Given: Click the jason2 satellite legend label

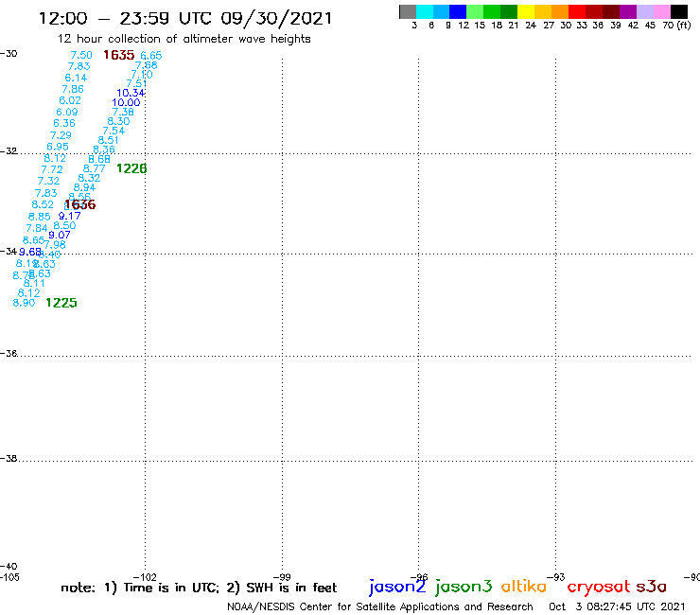Looking at the screenshot, I should (397, 587).
